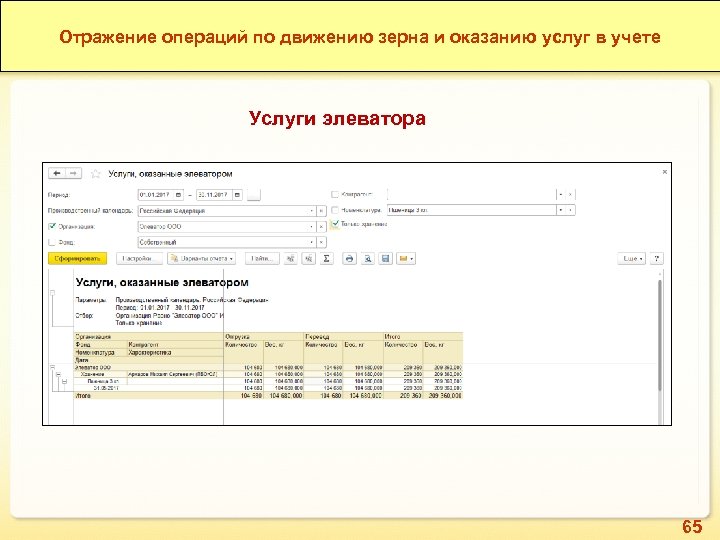
Task: Click the period start date field
Action: 156,195
